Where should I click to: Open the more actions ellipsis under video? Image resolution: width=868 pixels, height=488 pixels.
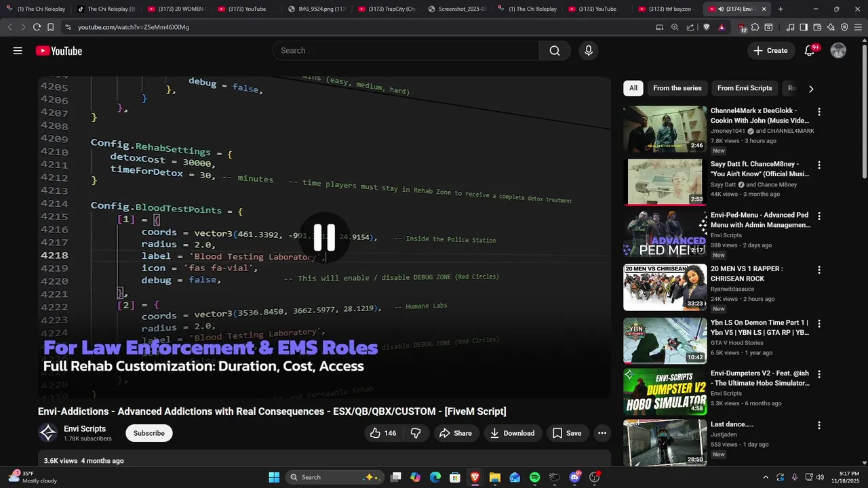601,433
